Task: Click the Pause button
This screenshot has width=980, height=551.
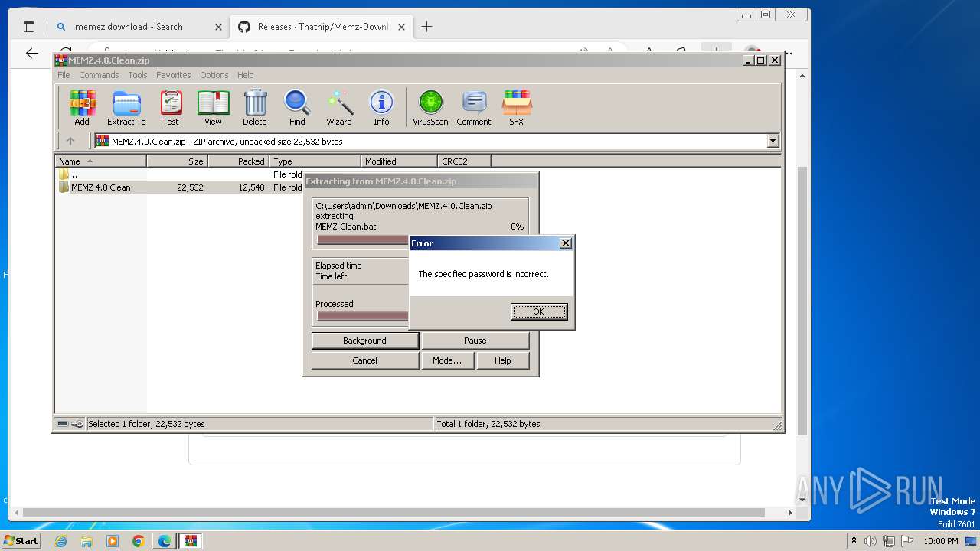Action: [x=475, y=341]
